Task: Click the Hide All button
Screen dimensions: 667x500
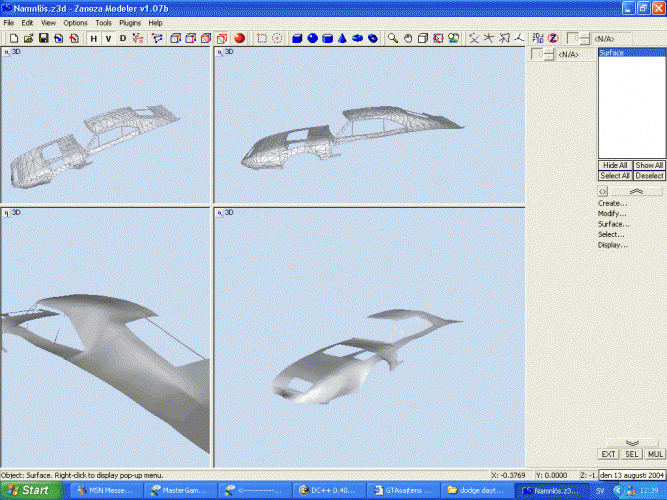Action: click(x=614, y=165)
